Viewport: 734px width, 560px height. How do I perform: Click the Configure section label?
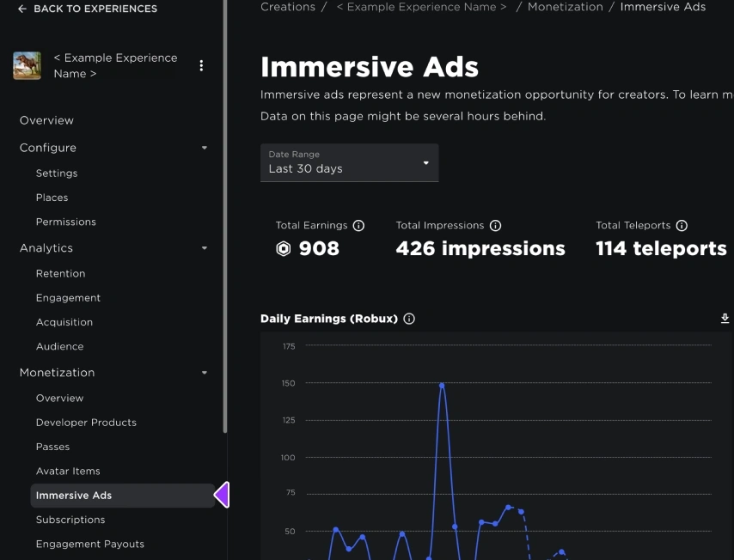tap(48, 148)
